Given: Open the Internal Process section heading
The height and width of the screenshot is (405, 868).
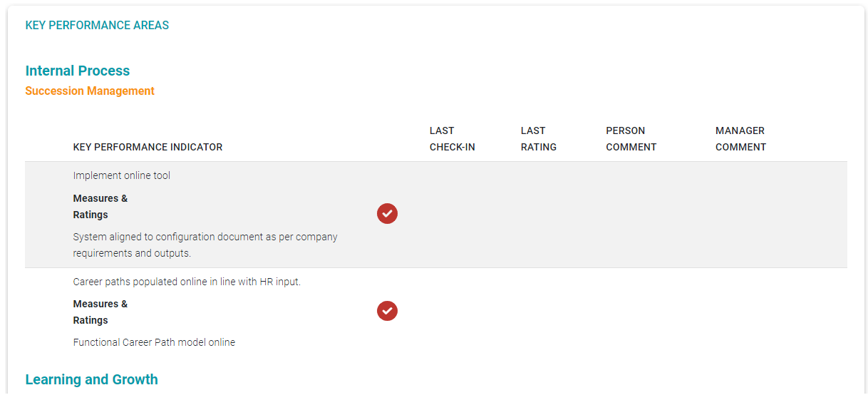Looking at the screenshot, I should click(x=78, y=71).
